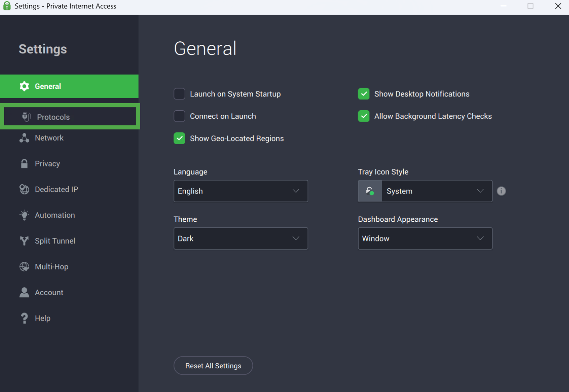
Task: Click the "Show Geo-Located Regions" label text
Action: pos(237,138)
